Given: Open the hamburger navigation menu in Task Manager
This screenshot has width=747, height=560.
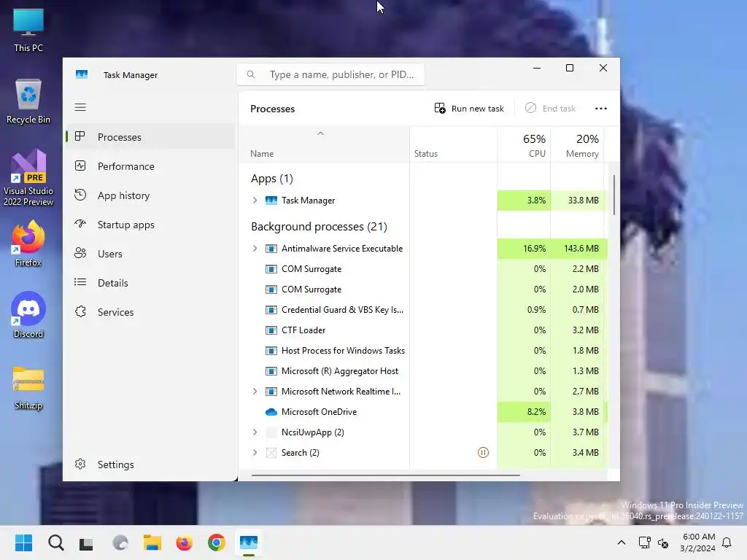Looking at the screenshot, I should pos(80,107).
